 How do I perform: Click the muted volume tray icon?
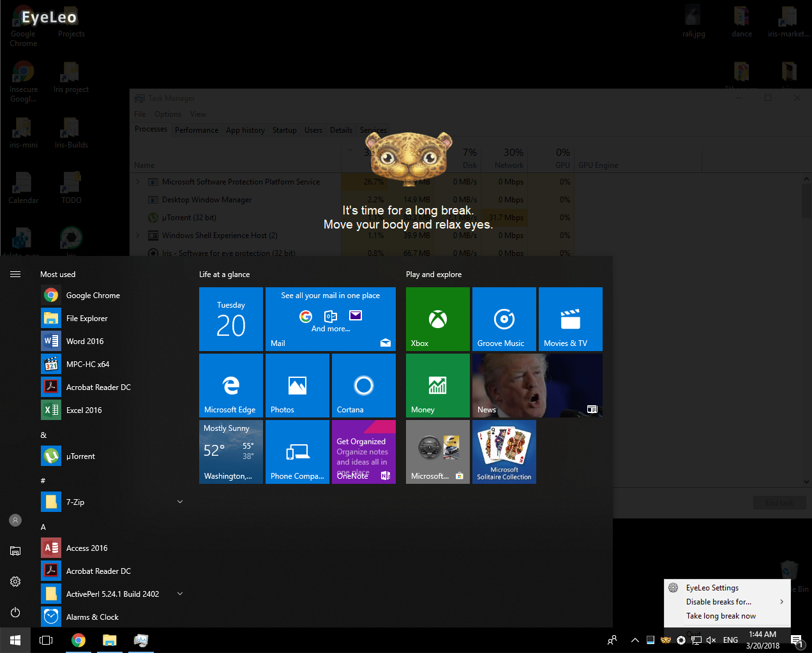pos(711,640)
